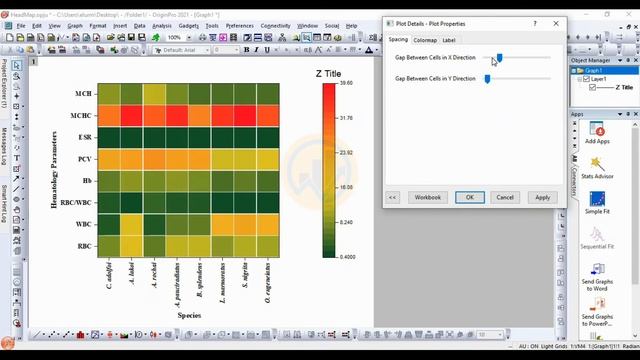Select the Pan hand tool
This screenshot has height=360, width=640.
(17, 209)
